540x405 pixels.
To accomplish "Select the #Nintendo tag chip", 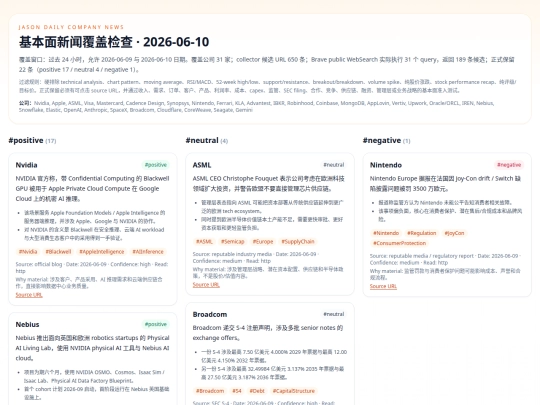I will (386, 233).
